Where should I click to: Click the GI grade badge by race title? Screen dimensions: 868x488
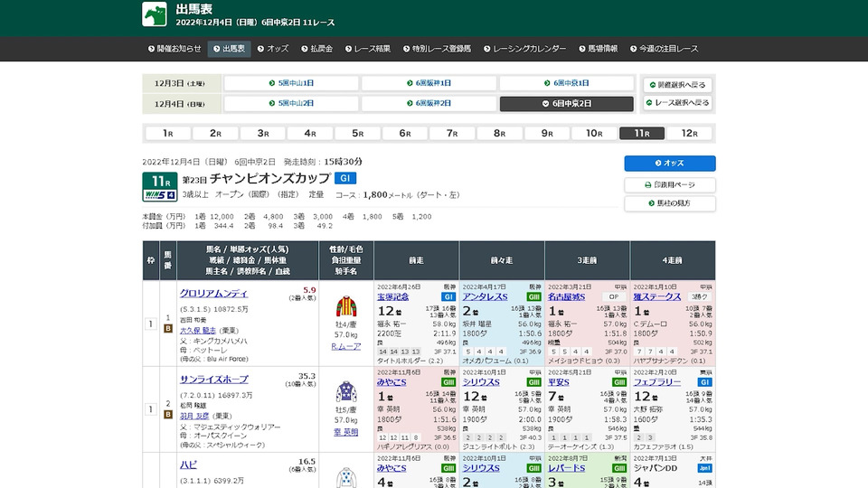(x=344, y=178)
